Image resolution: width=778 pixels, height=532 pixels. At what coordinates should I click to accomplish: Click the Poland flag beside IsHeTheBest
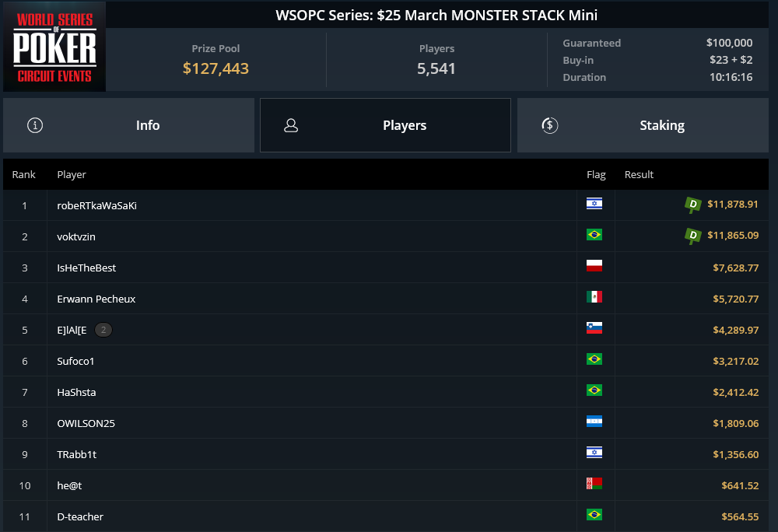(594, 266)
